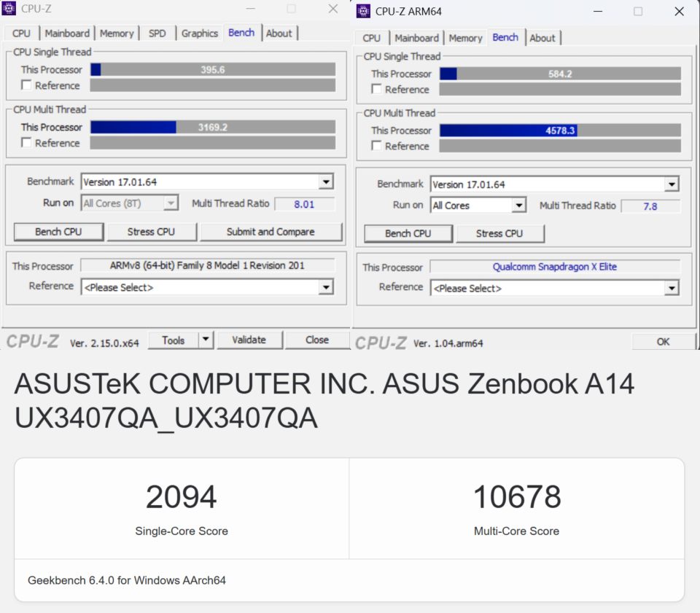The width and height of the screenshot is (700, 613).
Task: Click Bench CPU button in left CPU-Z window
Action: pos(58,232)
